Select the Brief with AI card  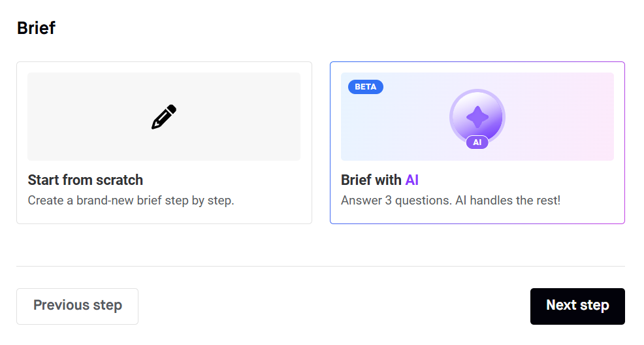477,143
